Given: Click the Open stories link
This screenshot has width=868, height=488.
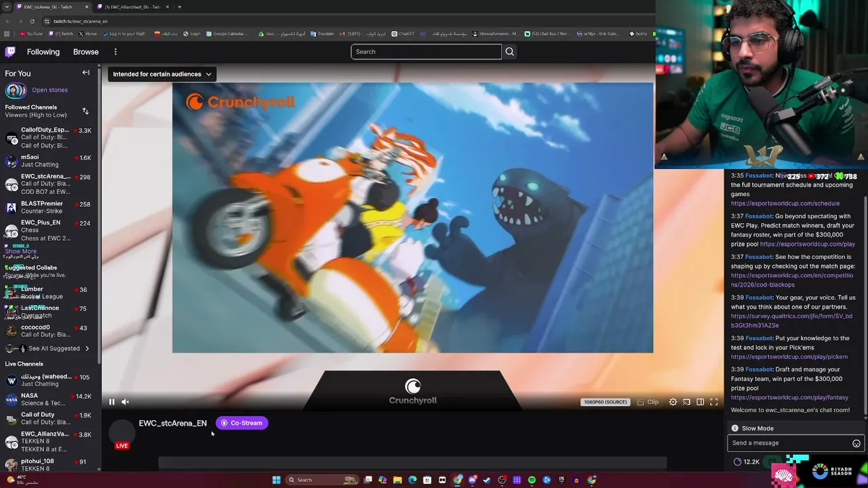Looking at the screenshot, I should coord(50,90).
